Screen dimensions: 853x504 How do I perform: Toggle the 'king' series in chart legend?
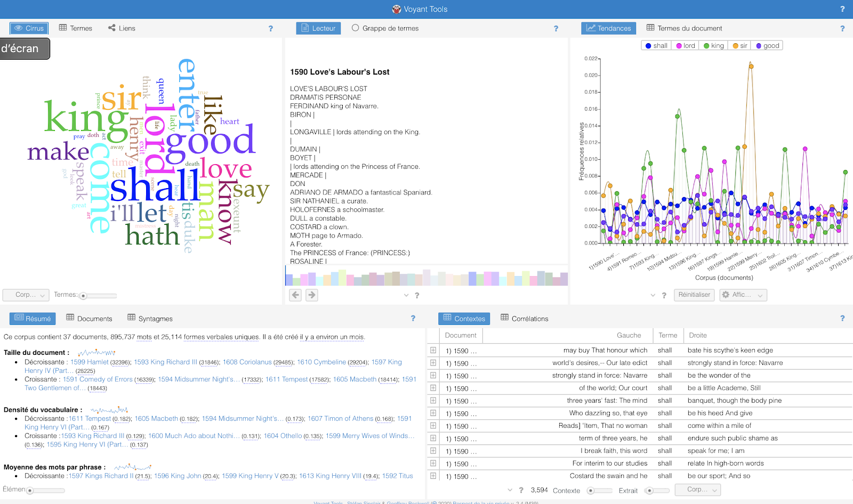(x=714, y=46)
